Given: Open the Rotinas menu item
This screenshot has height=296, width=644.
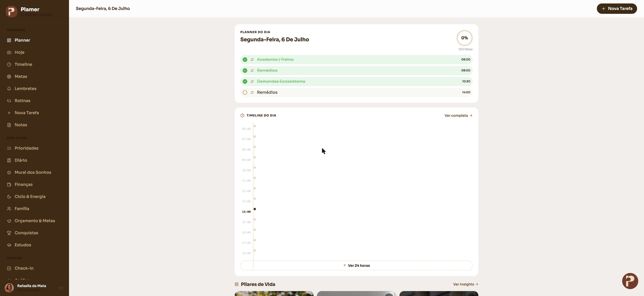Looking at the screenshot, I should click(x=34, y=101).
